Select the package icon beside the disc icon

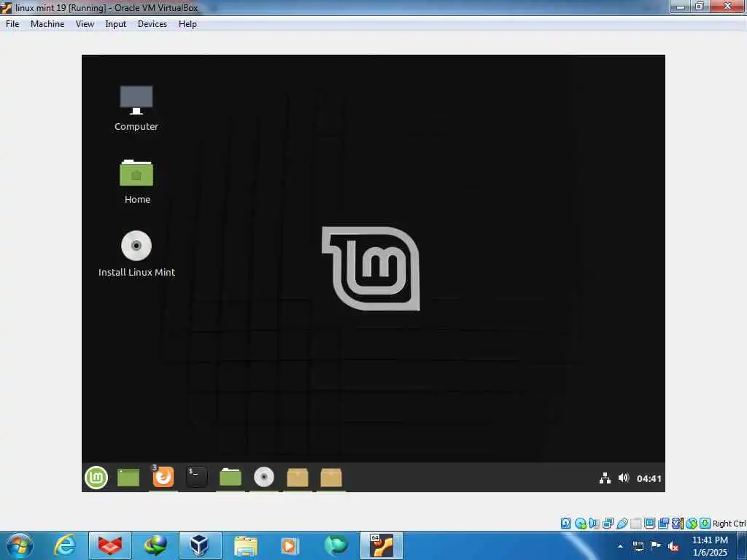click(x=298, y=477)
